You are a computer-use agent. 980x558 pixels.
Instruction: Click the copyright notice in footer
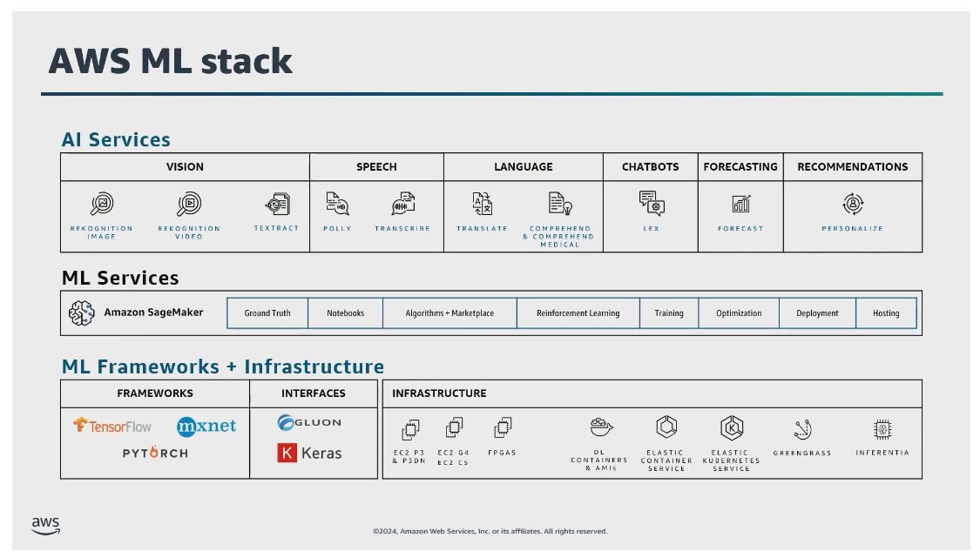pyautogui.click(x=490, y=531)
